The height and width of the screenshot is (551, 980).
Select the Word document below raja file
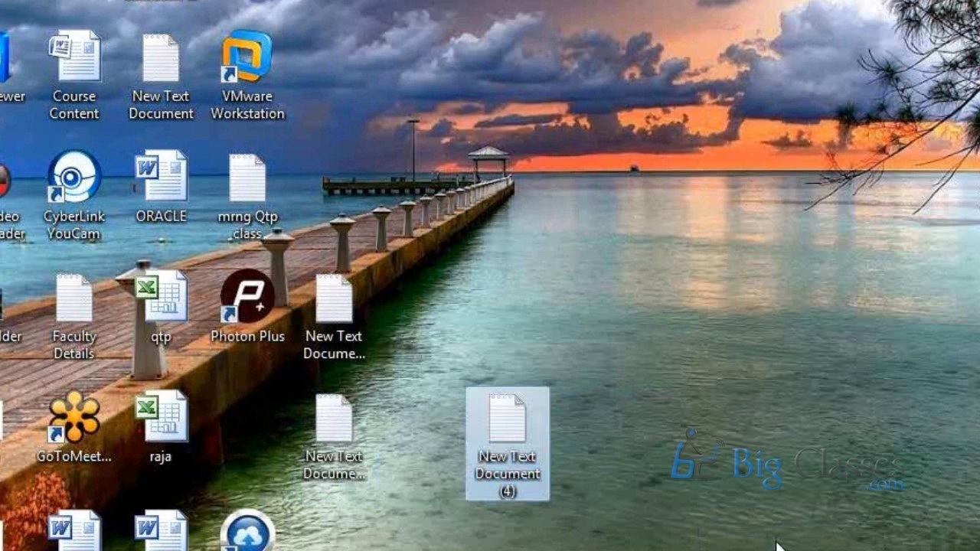click(161, 531)
